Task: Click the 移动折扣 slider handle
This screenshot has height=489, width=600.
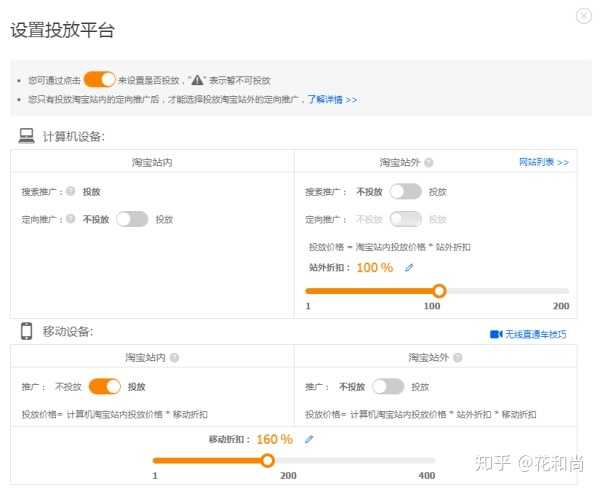Action: click(267, 461)
